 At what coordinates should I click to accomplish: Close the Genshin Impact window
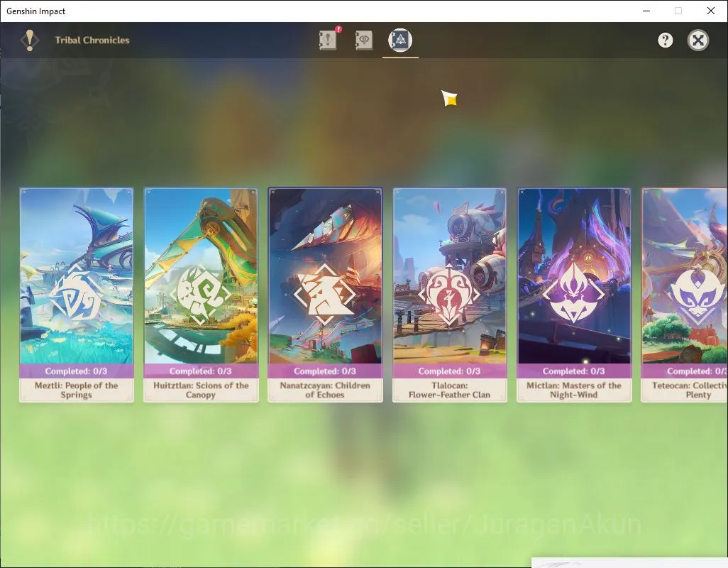711,11
